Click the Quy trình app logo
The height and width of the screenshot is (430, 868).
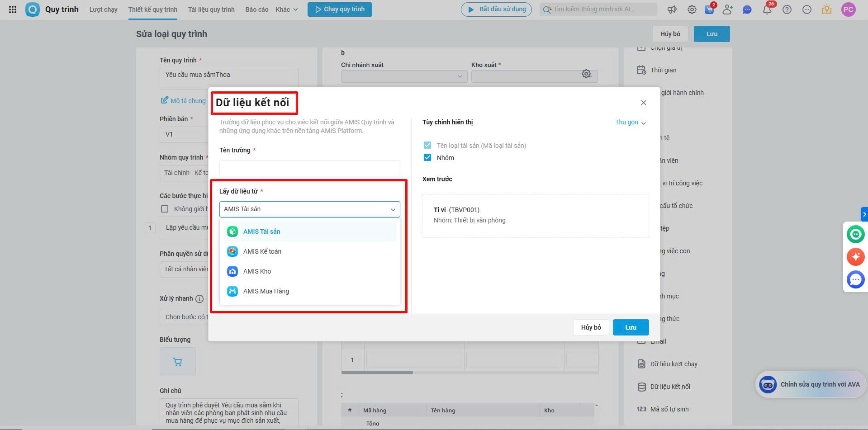[32, 9]
